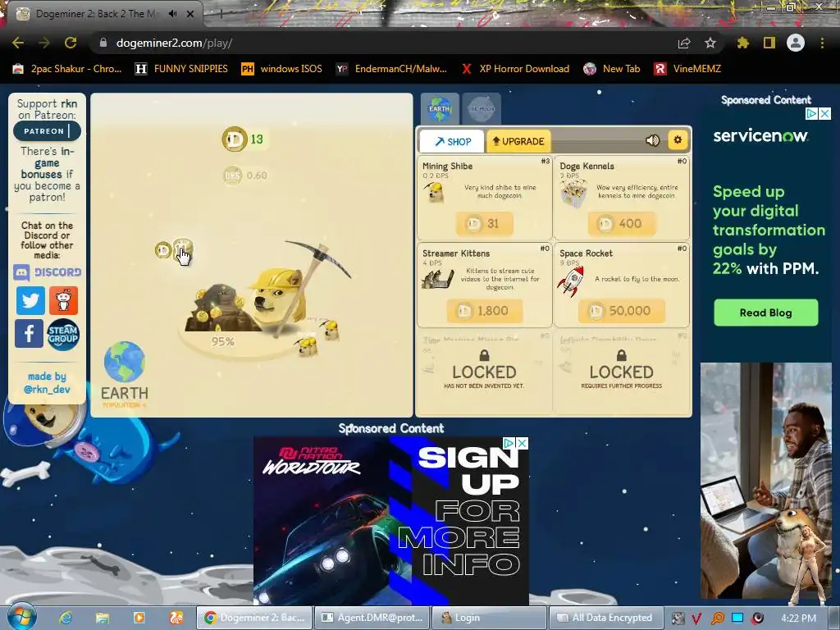Screen dimensions: 840x630
Task: Close the Dogeminer 2 browser tab
Action: 190,14
